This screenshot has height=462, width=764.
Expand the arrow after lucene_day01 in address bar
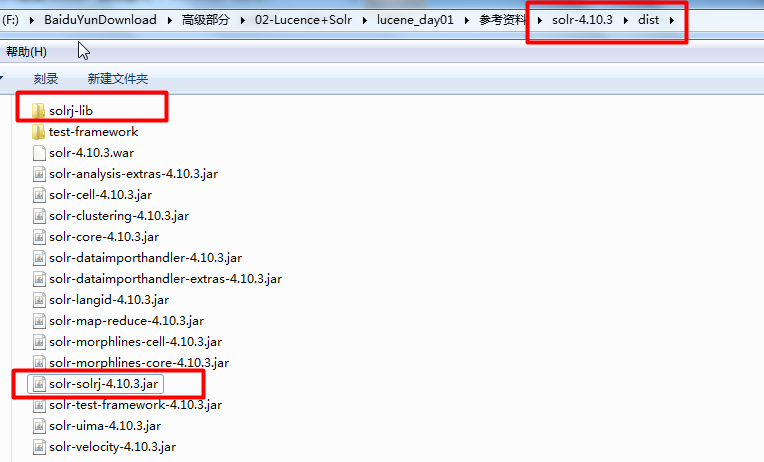466,20
